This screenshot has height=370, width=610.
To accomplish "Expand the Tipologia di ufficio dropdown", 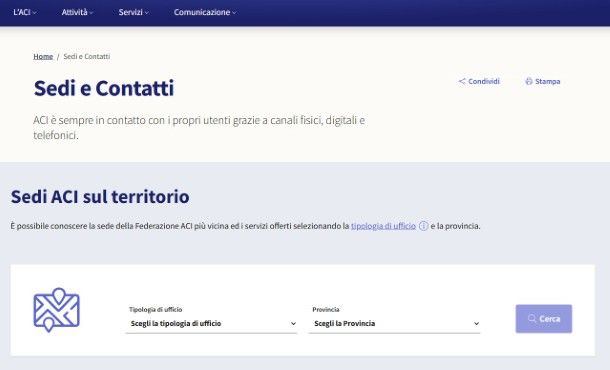I will [211, 323].
